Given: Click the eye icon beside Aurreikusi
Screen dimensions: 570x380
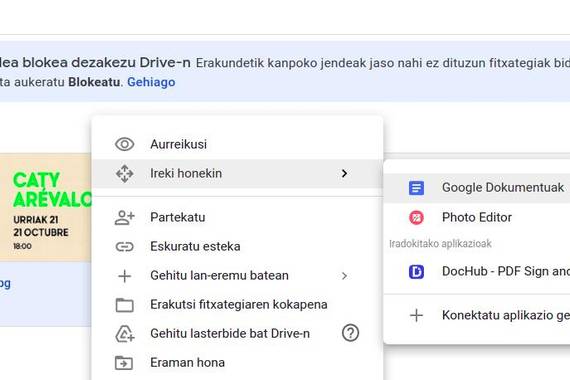Looking at the screenshot, I should [124, 144].
